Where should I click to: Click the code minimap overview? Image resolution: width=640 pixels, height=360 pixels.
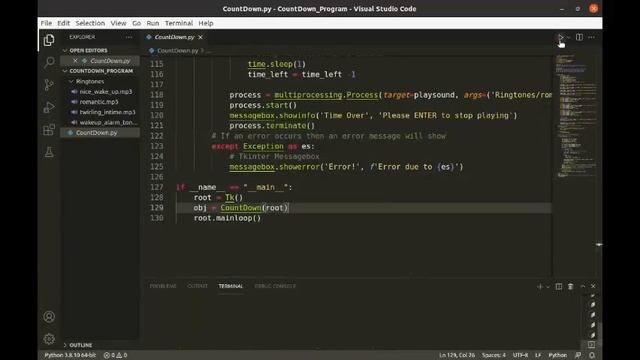click(576, 116)
